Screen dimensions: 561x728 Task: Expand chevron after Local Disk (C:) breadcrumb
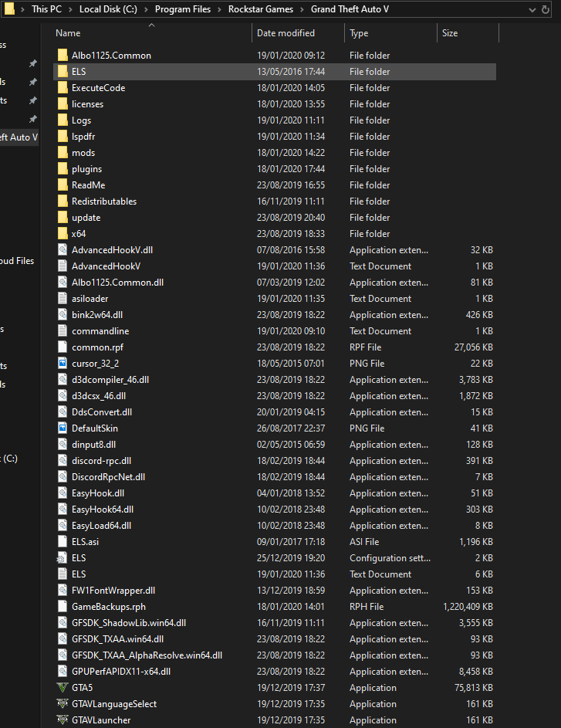(x=146, y=9)
